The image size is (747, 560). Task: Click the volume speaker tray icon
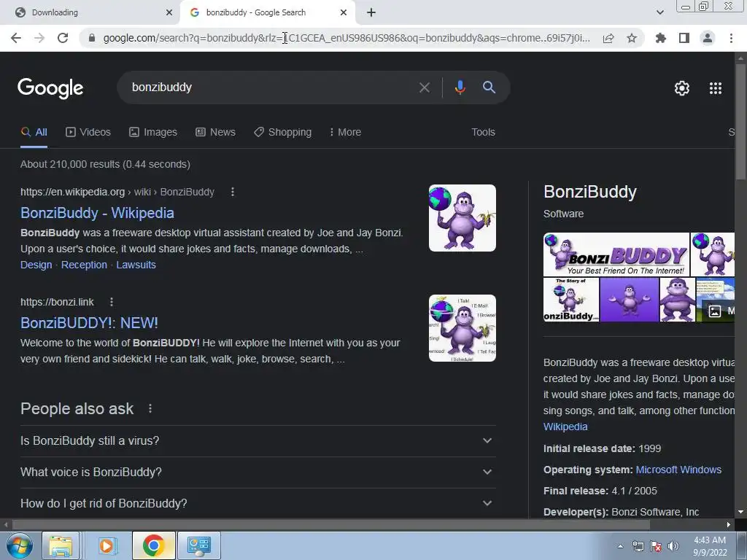673,547
